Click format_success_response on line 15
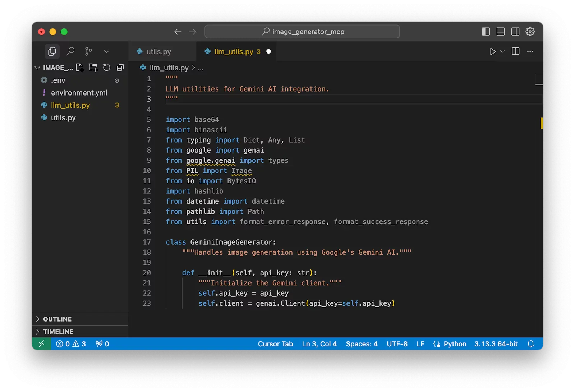 pyautogui.click(x=381, y=222)
